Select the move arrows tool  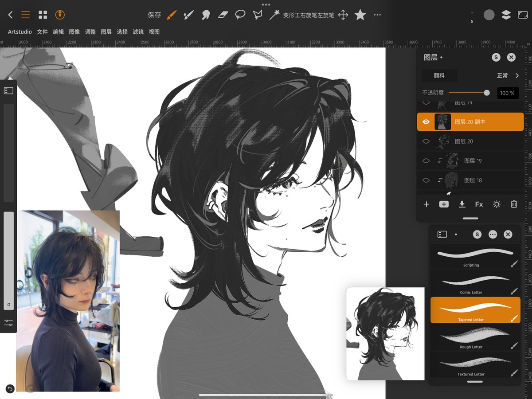coord(343,15)
